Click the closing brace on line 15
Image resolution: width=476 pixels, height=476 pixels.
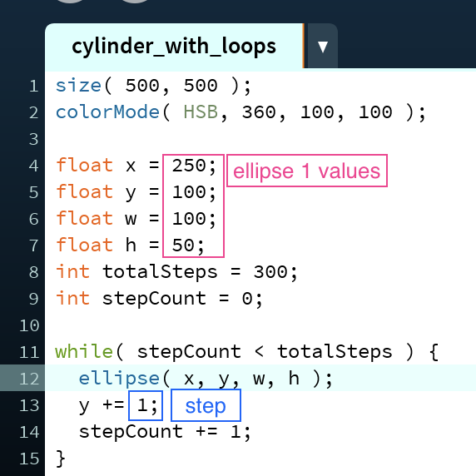pos(61,459)
